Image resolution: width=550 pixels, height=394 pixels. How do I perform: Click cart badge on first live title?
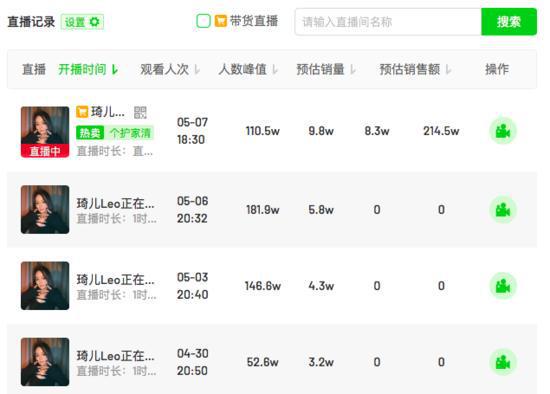(82, 112)
